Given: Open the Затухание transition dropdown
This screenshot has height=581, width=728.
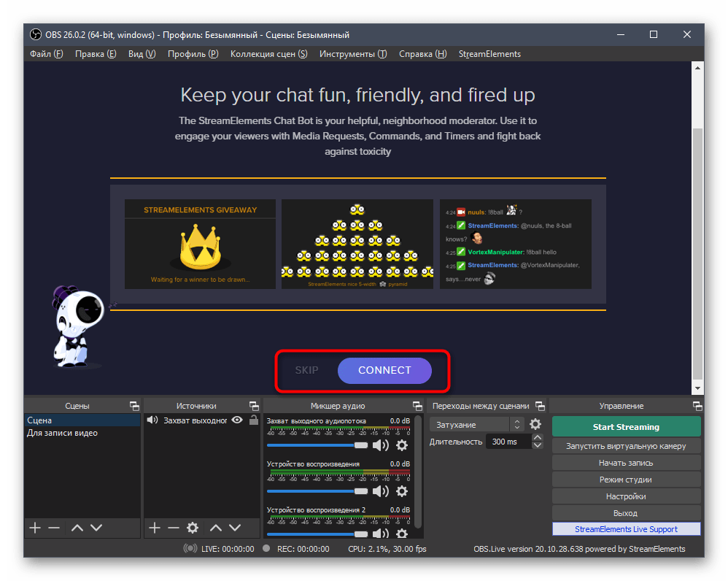Looking at the screenshot, I should click(x=476, y=424).
